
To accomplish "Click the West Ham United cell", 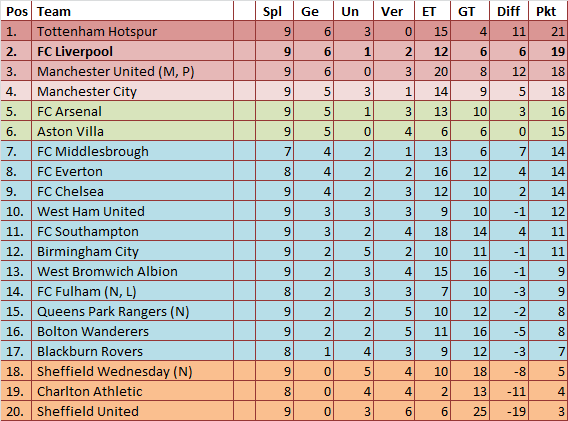I will [x=132, y=211].
